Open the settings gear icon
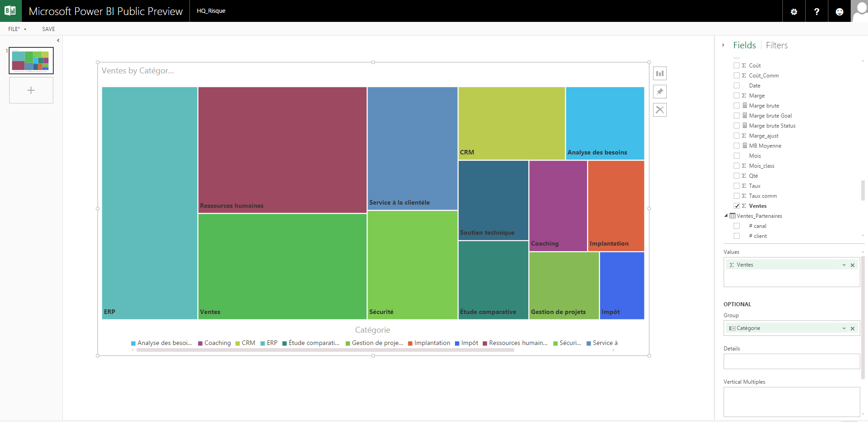 (794, 11)
